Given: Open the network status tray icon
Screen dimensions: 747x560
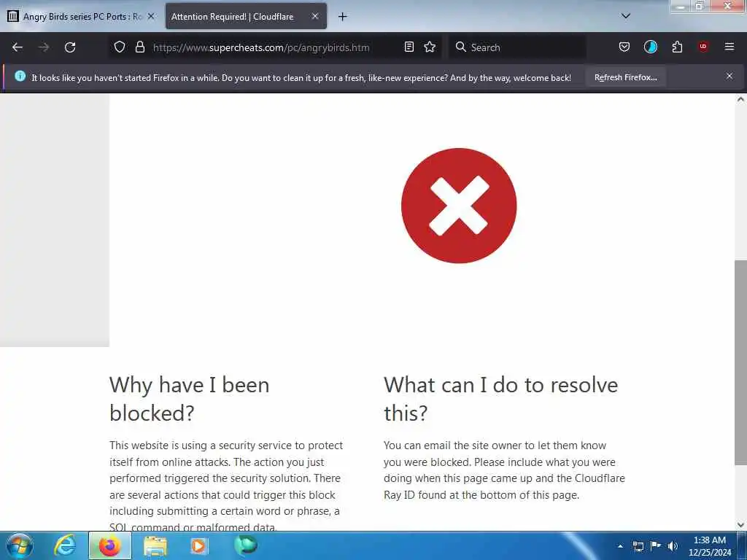Looking at the screenshot, I should point(638,546).
